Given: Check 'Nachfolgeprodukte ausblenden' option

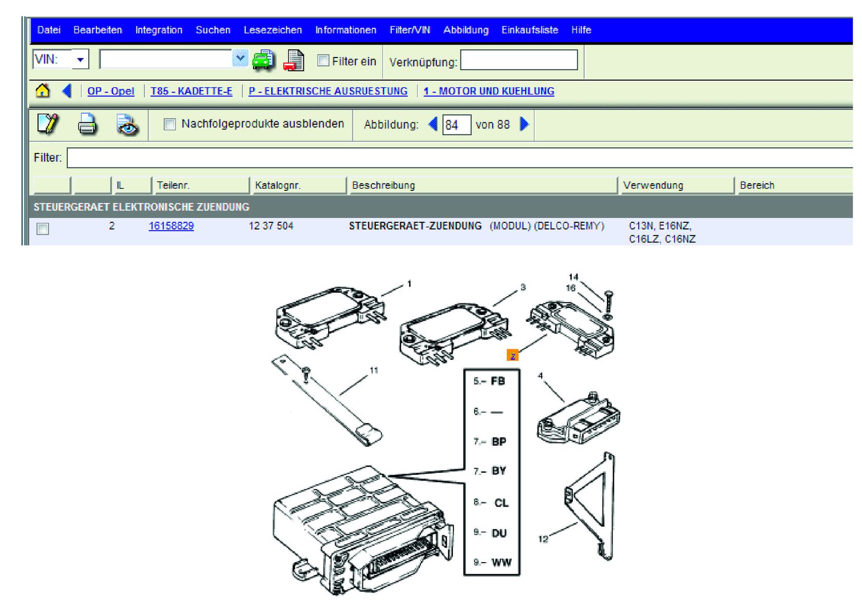Looking at the screenshot, I should tap(169, 124).
